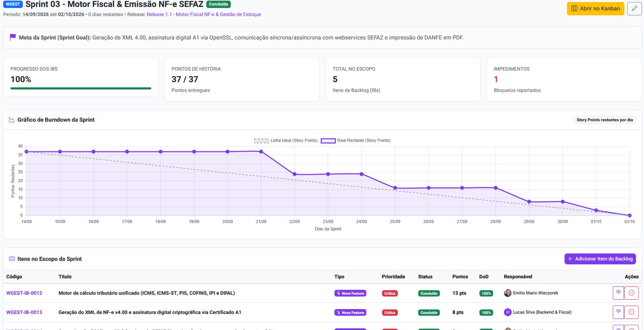
Task: Open item WGEST-IB-0012 link
Action: 24,293
